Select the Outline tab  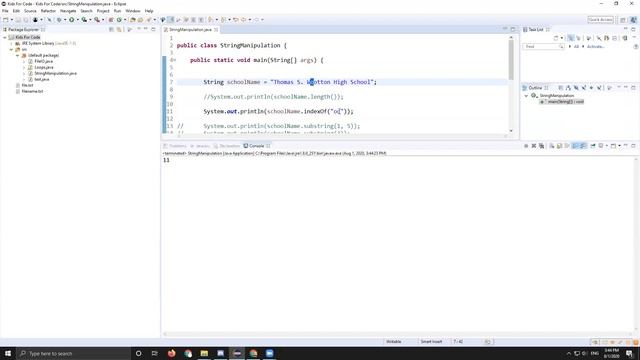click(x=535, y=88)
